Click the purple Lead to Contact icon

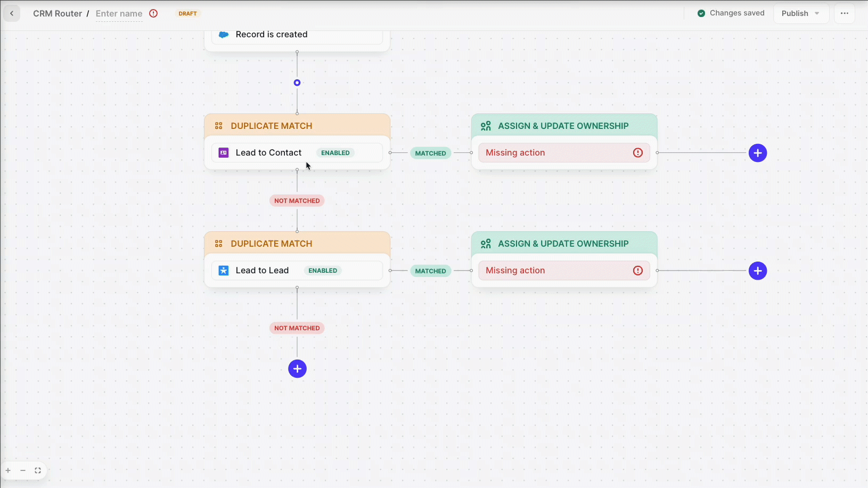click(x=224, y=153)
